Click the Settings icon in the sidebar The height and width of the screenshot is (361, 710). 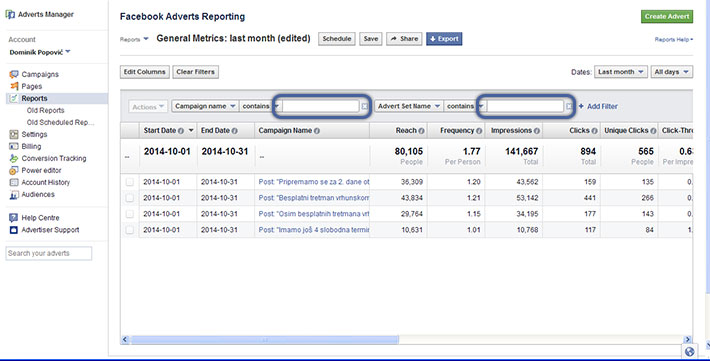point(14,135)
